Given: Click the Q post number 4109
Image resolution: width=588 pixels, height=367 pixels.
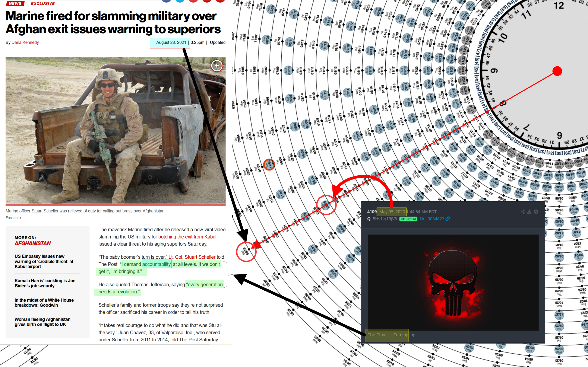Looking at the screenshot, I should point(372,212).
